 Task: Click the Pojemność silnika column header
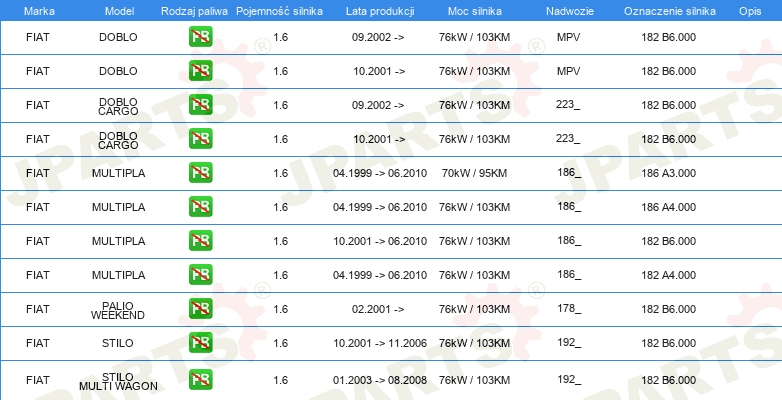click(279, 11)
